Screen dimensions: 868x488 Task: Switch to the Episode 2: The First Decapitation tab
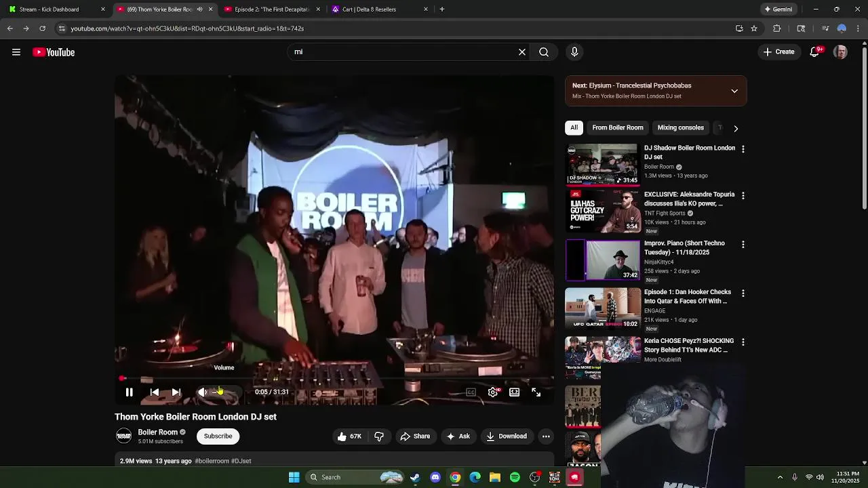[x=271, y=9]
